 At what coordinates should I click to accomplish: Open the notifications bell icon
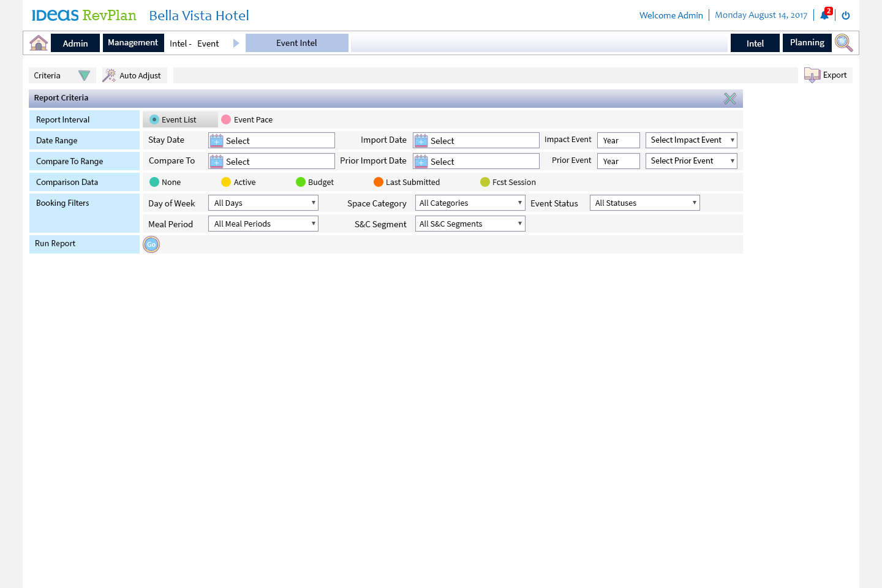click(824, 15)
